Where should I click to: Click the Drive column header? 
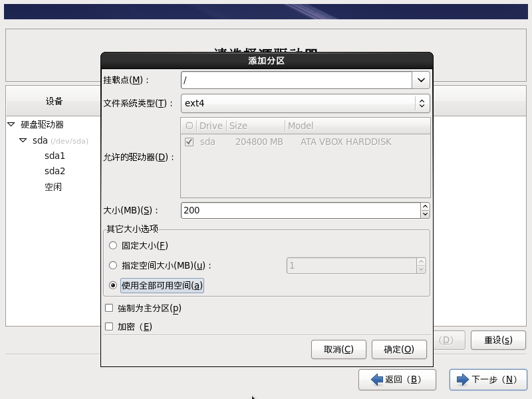[x=211, y=126]
